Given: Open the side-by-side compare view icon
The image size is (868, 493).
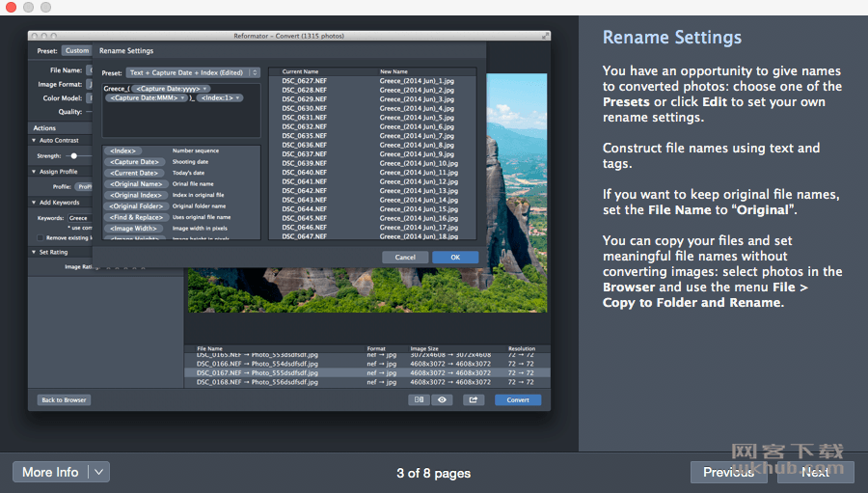Looking at the screenshot, I should coord(420,399).
